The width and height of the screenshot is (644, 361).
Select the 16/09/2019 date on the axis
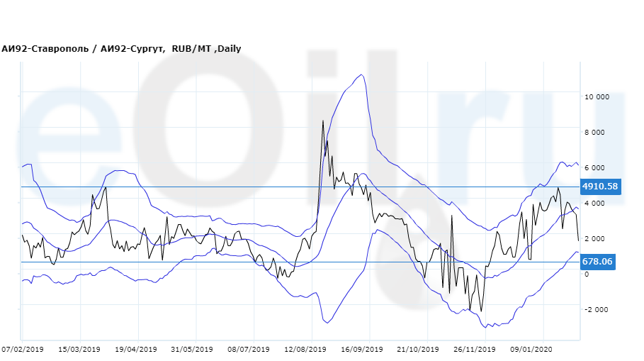click(x=362, y=349)
